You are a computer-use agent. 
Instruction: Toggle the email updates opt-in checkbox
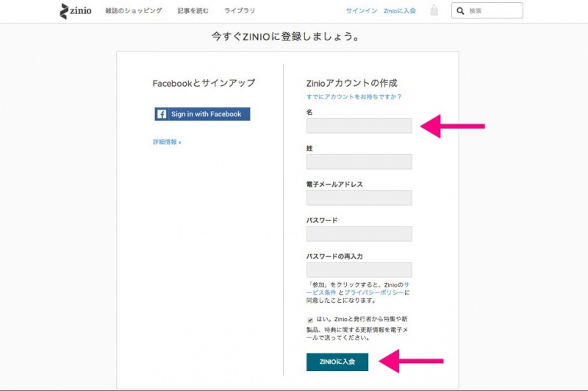click(x=310, y=320)
